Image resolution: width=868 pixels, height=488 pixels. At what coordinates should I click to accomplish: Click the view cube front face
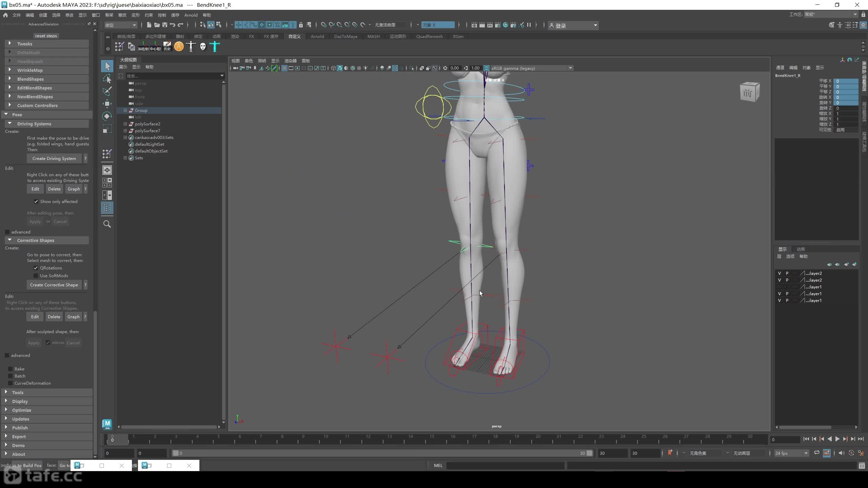747,93
